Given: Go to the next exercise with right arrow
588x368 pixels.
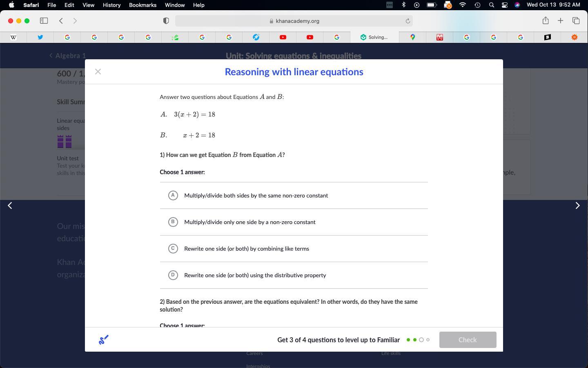Looking at the screenshot, I should [x=577, y=205].
